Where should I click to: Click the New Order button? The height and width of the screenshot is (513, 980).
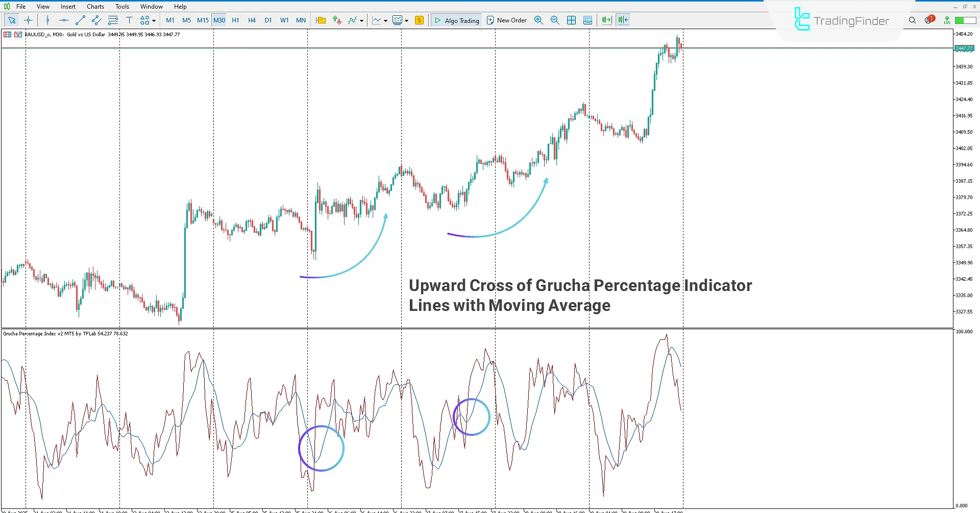click(x=506, y=20)
